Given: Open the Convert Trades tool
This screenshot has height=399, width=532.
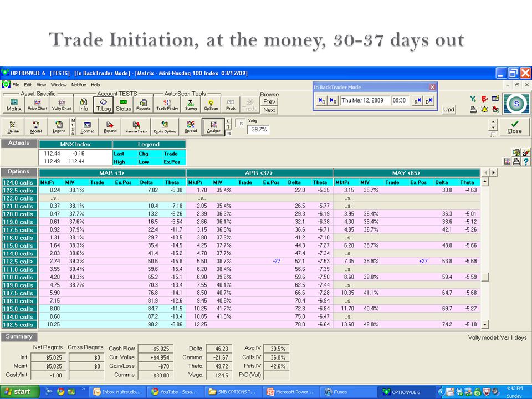Looking at the screenshot, I should click(136, 127).
